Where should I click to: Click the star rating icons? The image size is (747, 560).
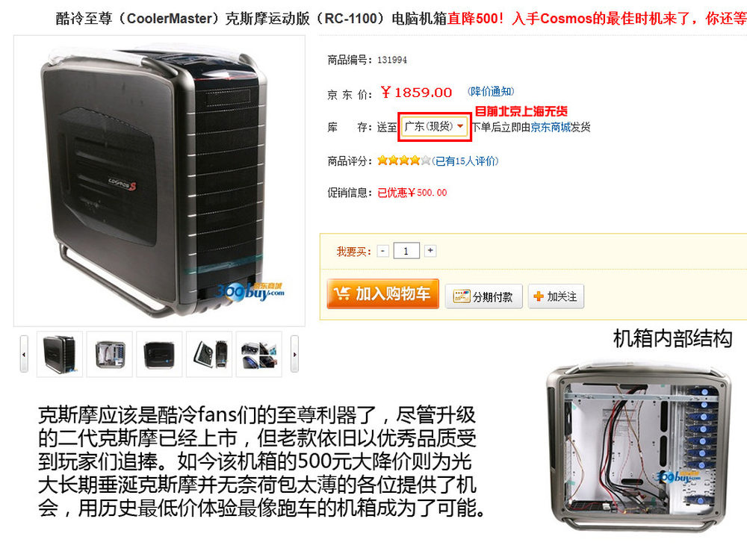pyautogui.click(x=404, y=161)
